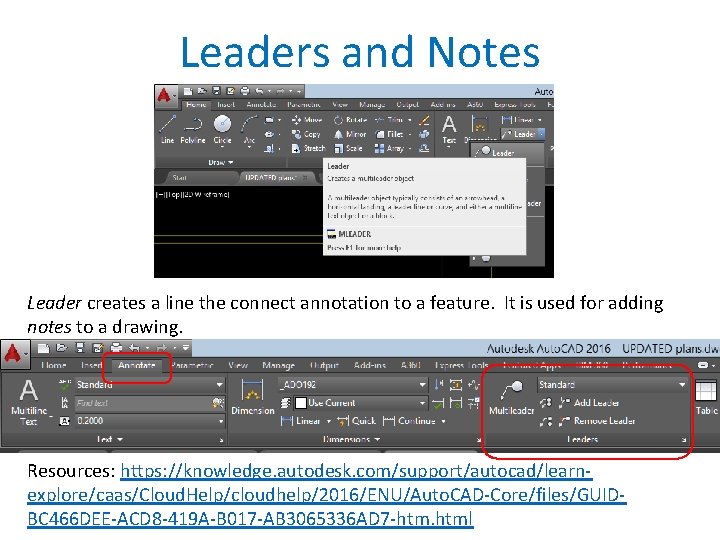Select the Mirror tool

pos(350,134)
